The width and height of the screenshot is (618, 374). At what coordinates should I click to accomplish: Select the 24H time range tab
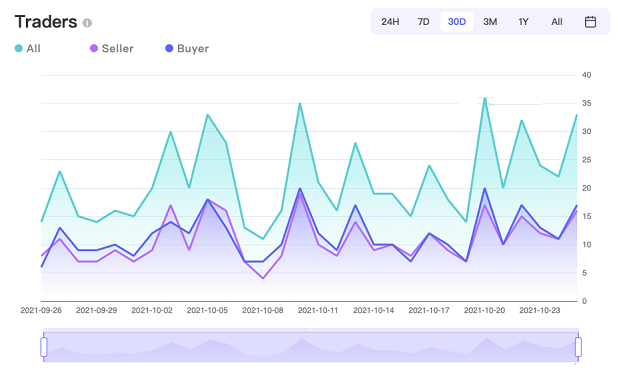coord(390,22)
